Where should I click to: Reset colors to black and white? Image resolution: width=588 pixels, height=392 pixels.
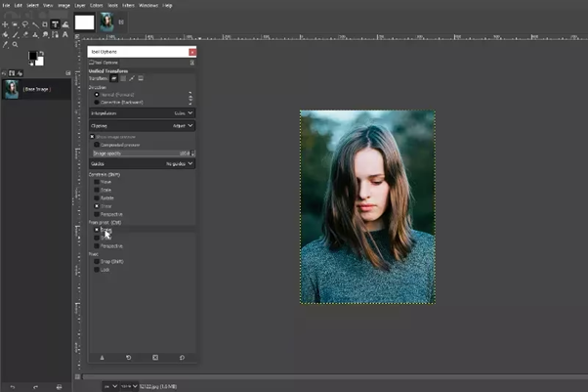click(x=31, y=64)
